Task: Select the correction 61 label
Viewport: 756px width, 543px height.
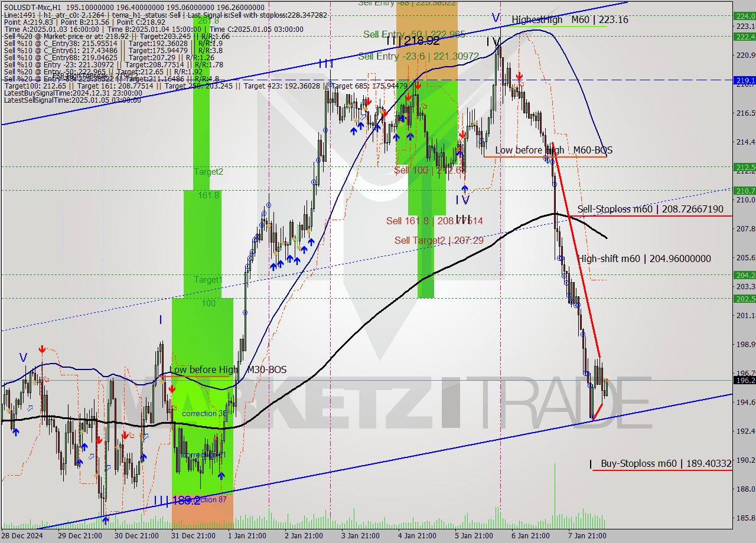Action: (x=204, y=455)
